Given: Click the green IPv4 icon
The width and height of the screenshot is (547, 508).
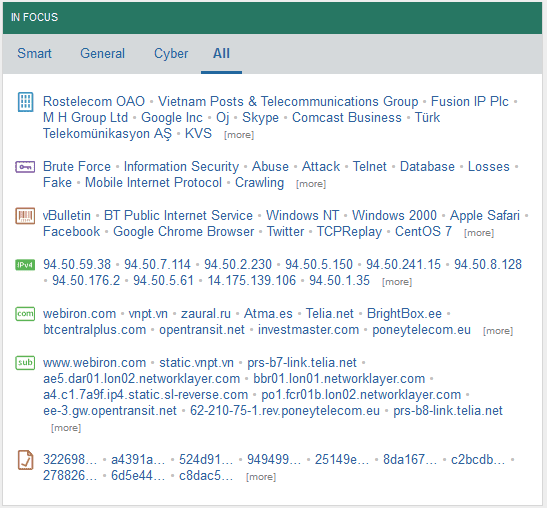Looking at the screenshot, I should coord(25,265).
